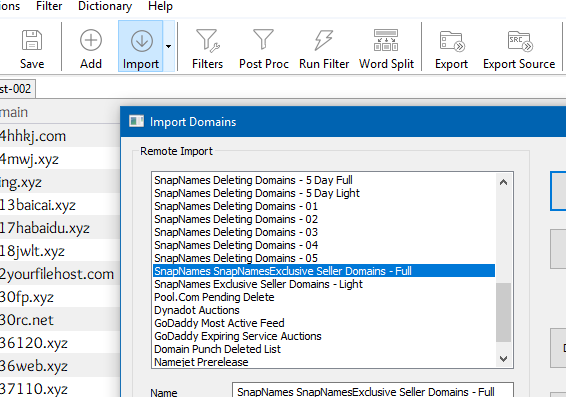Click the Export folder icon
Viewport: 566px width, 397px height.
pos(452,41)
